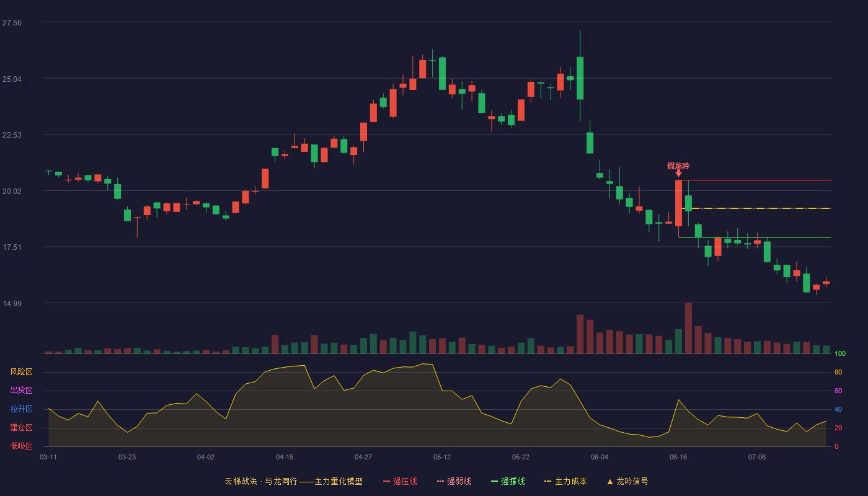
Task: Click the 22.53 price axis label
Action: [12, 135]
